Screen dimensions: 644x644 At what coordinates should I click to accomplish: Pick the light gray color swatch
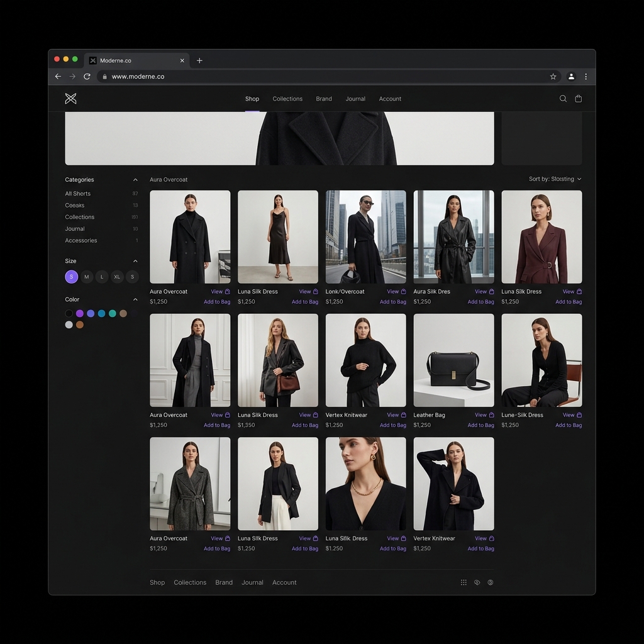(x=69, y=325)
